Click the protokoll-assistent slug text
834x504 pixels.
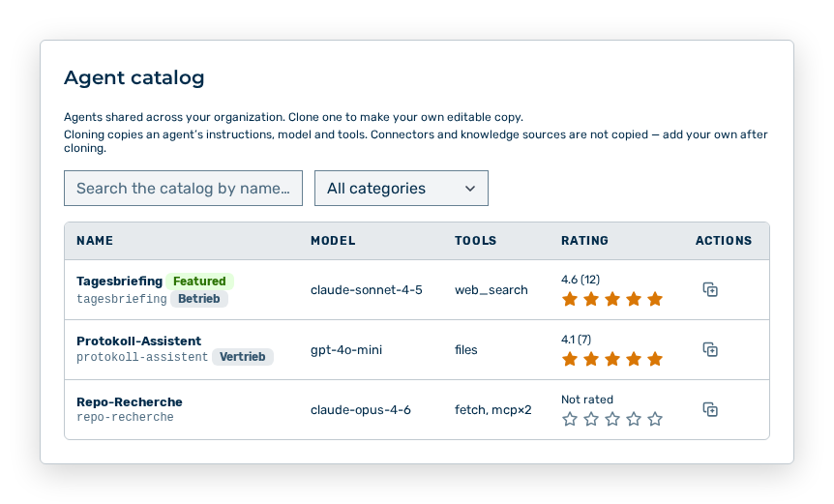tap(142, 357)
